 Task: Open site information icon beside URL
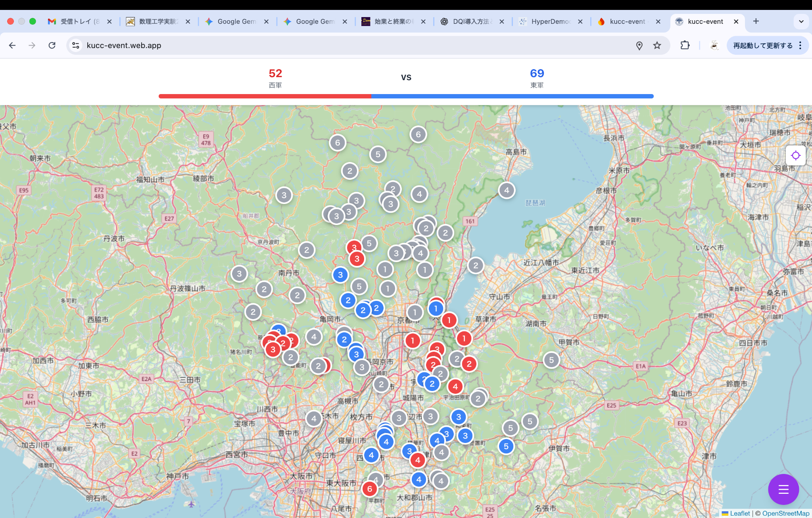point(75,45)
